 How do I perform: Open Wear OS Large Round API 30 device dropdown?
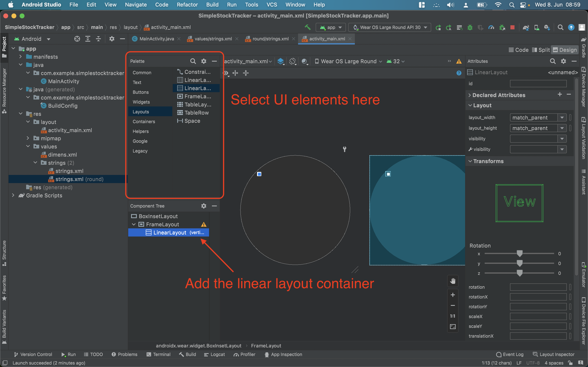pyautogui.click(x=390, y=28)
